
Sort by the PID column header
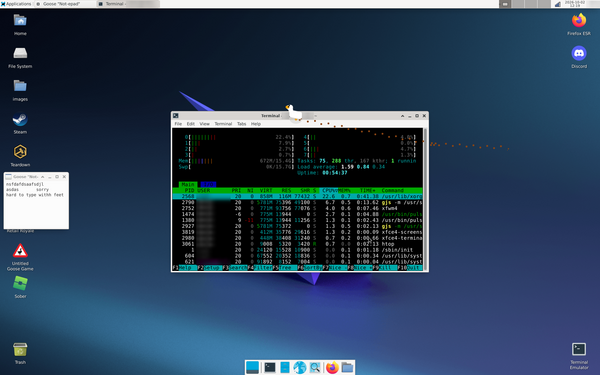[189, 190]
